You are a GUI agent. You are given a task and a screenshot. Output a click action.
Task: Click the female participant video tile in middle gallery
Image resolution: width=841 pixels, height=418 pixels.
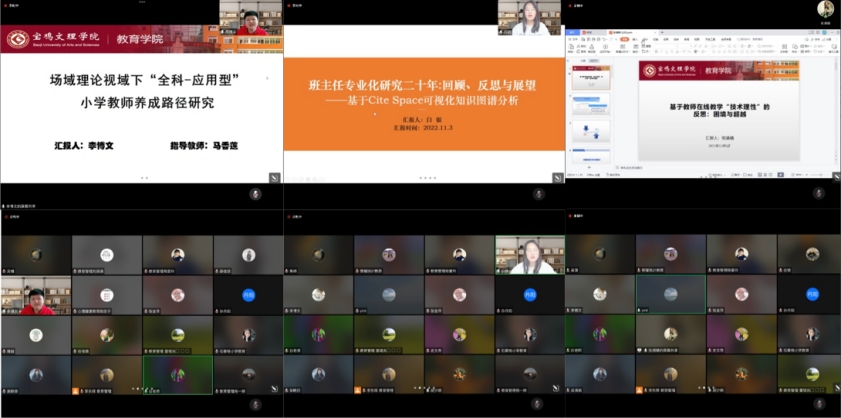[x=529, y=256]
